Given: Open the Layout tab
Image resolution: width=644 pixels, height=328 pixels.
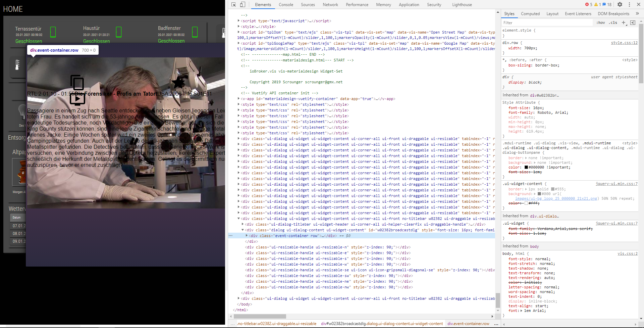Looking at the screenshot, I should [x=552, y=14].
